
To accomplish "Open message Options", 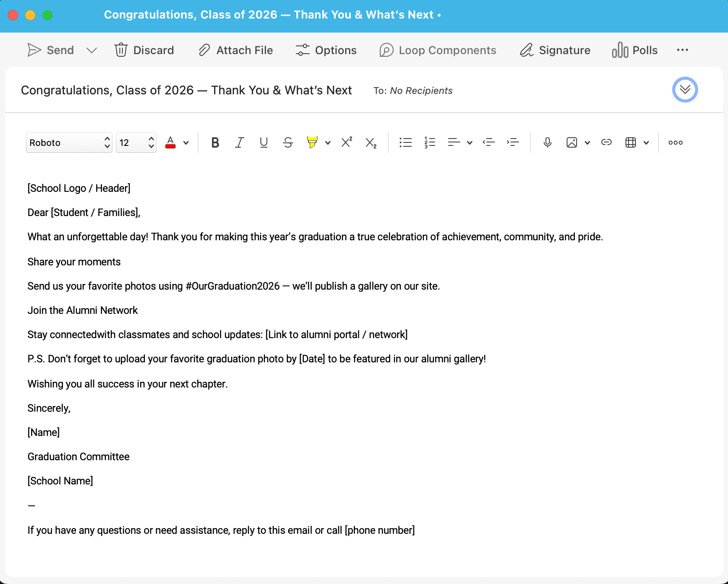I will (326, 50).
